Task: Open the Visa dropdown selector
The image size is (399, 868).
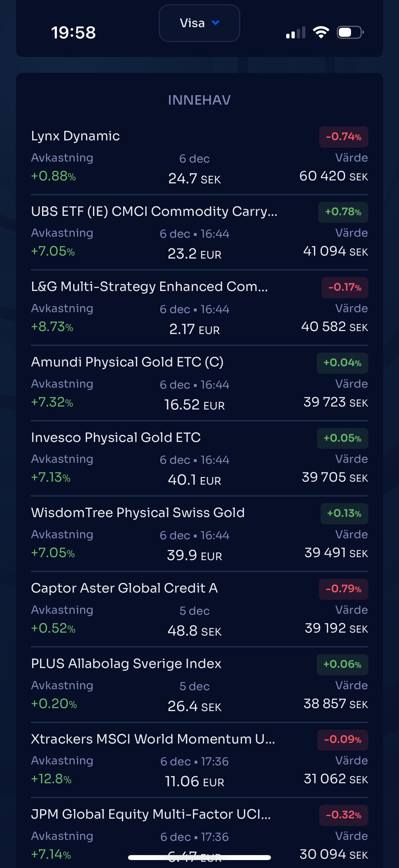Action: click(199, 23)
